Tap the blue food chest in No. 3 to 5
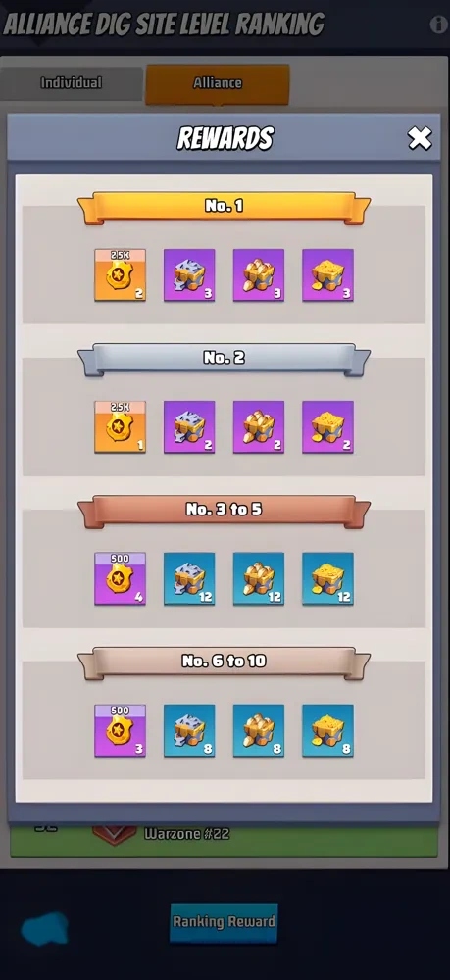Viewport: 450px width, 980px height. pos(259,579)
